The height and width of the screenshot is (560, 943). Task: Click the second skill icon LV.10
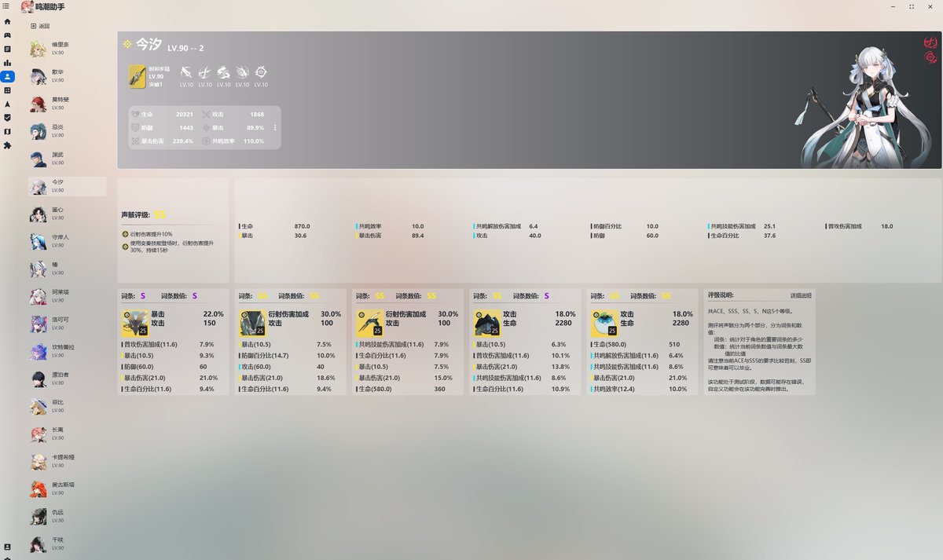[205, 72]
